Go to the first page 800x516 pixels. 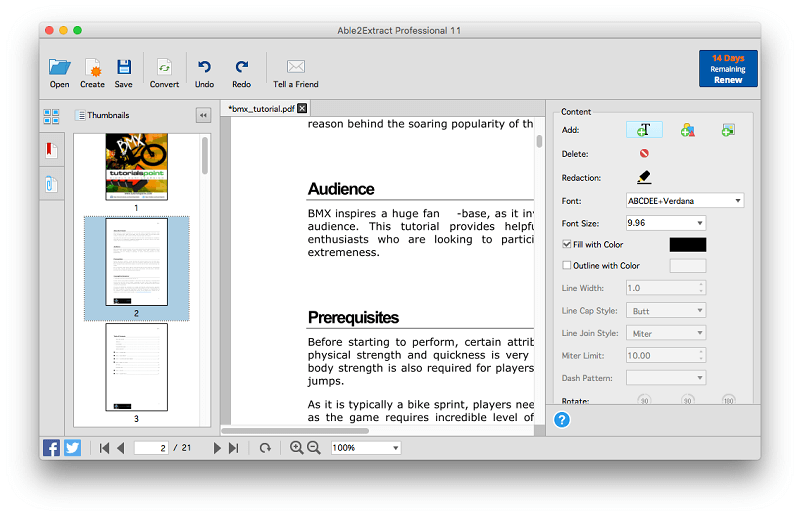[x=105, y=448]
